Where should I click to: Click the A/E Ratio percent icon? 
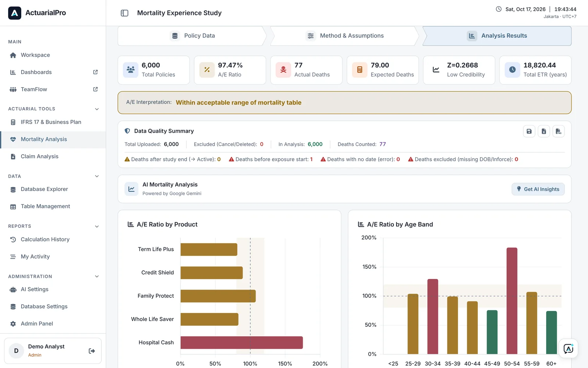point(207,70)
